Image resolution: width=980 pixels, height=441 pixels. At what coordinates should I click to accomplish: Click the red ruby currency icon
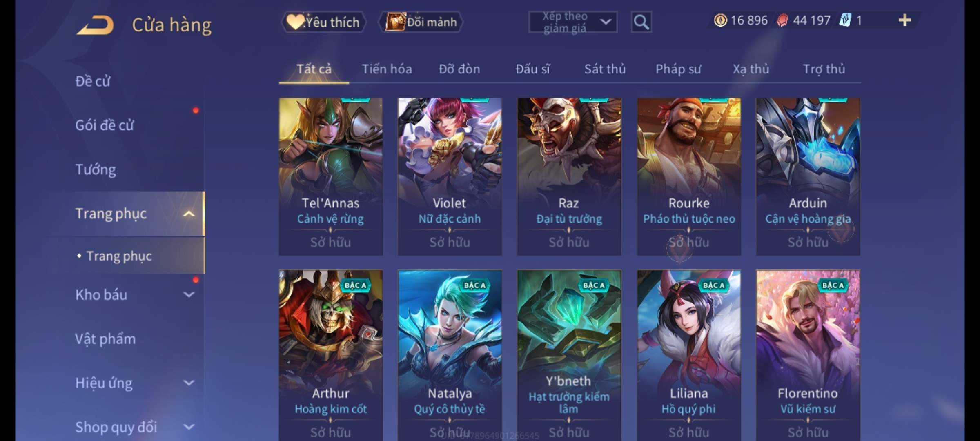(782, 20)
